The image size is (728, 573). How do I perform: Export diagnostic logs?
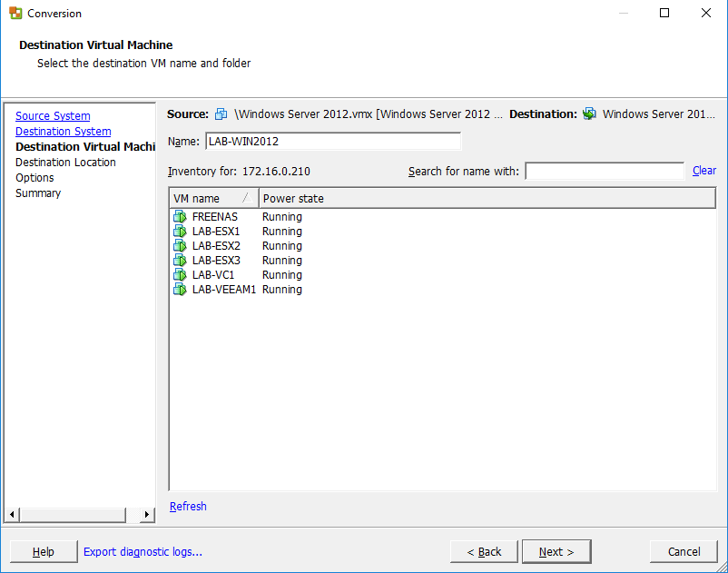click(x=143, y=551)
